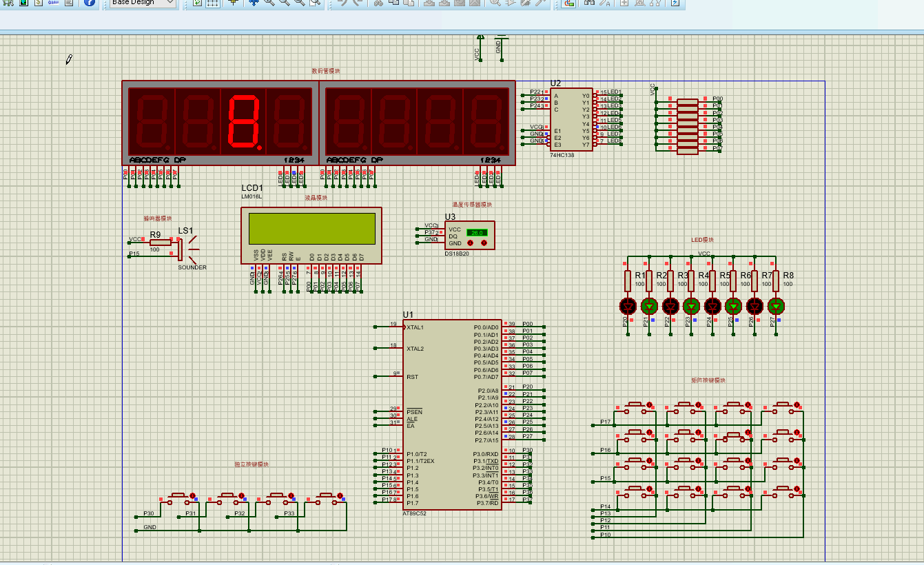Click the 74HC138 part name text
924x565 pixels.
point(562,155)
